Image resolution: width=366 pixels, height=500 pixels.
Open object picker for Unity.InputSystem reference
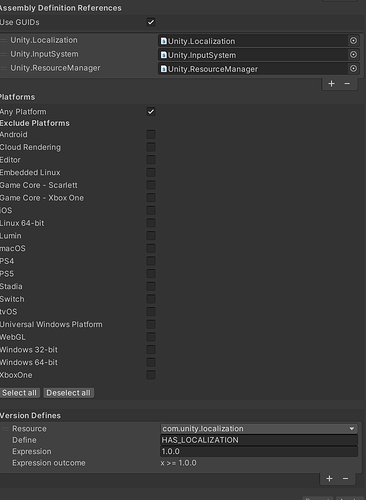pos(353,55)
